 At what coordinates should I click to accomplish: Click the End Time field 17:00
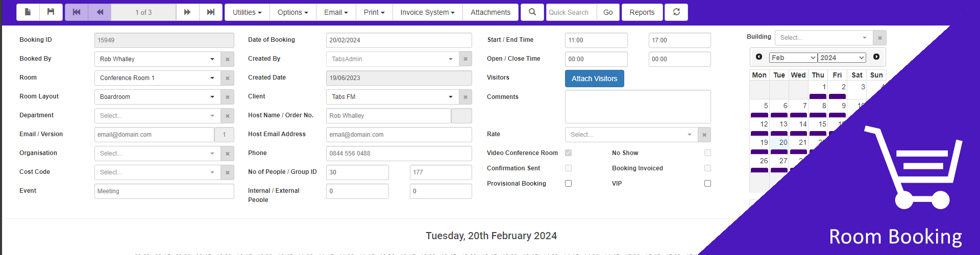(x=680, y=40)
